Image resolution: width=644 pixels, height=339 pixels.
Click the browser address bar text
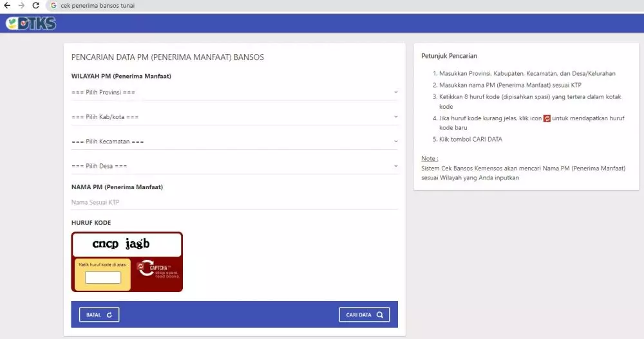click(x=98, y=6)
